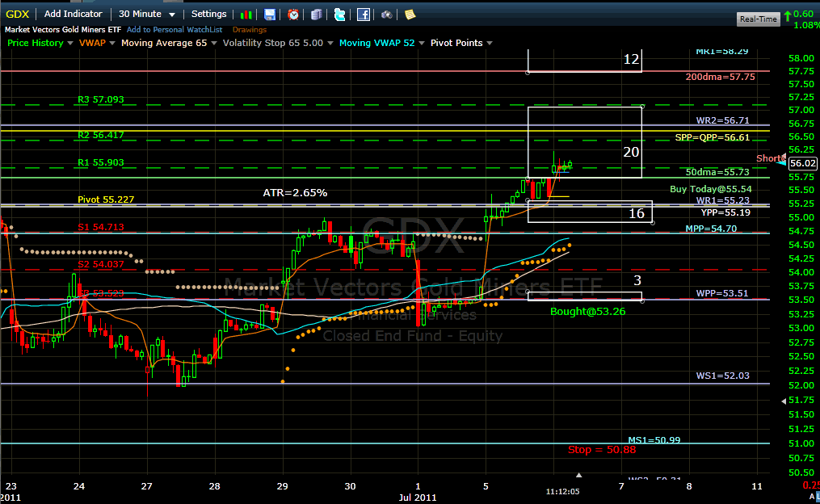Click the 11:12:05 timestamp on the time axis
Viewport: 820px width, 504px height.
coord(563,491)
